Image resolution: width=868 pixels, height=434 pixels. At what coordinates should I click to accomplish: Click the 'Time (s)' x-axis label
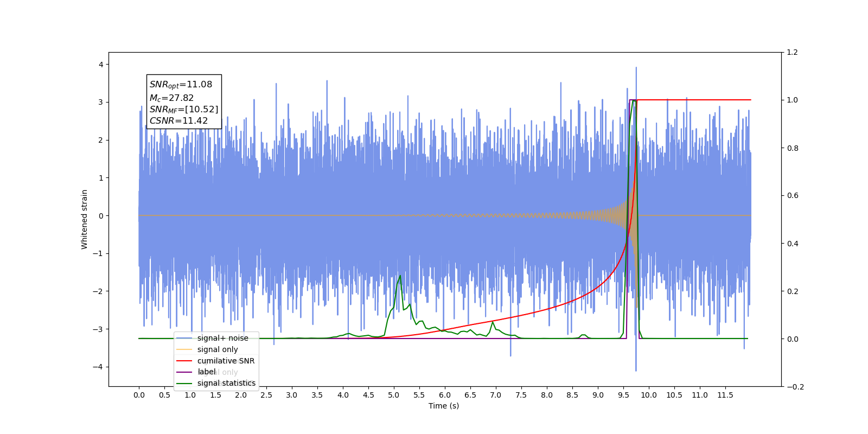(444, 406)
